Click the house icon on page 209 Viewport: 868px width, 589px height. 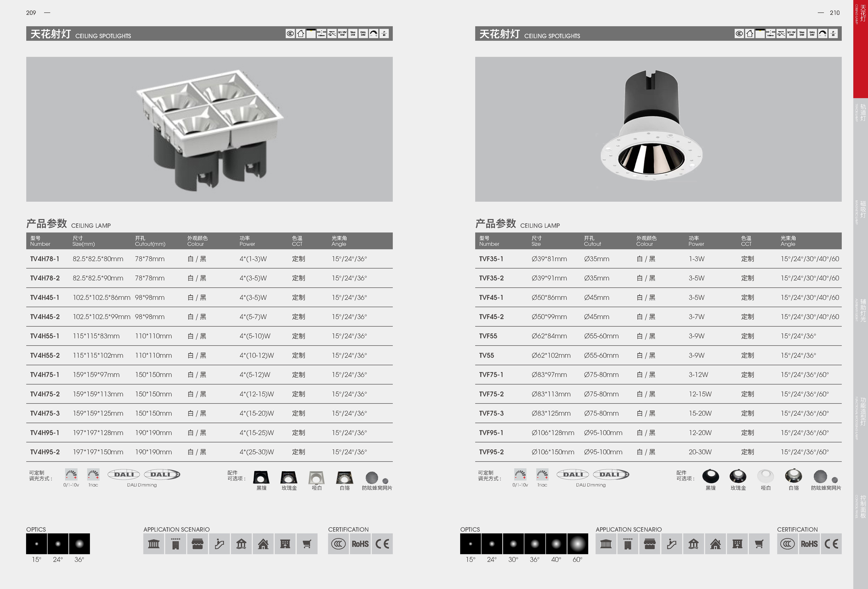(x=263, y=544)
